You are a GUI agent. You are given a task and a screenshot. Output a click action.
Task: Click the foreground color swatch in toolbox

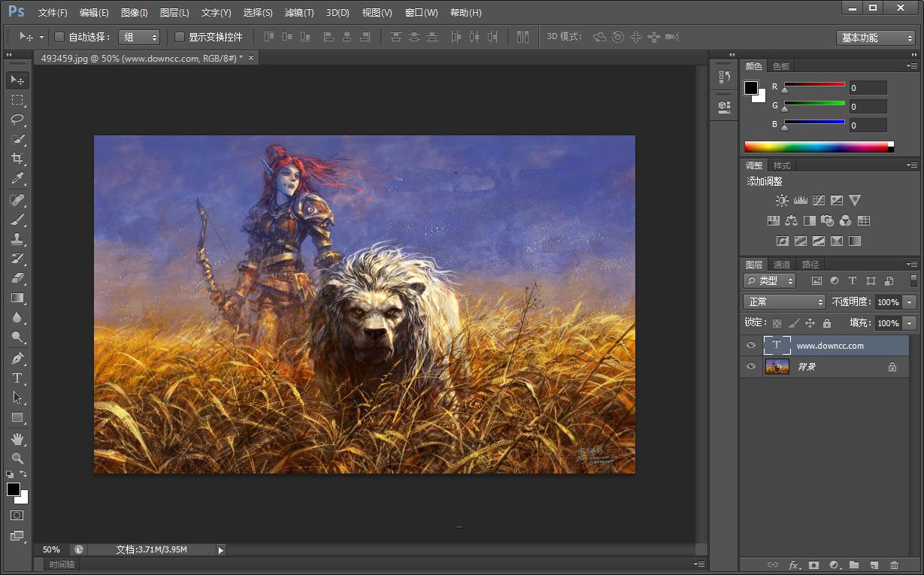14,489
